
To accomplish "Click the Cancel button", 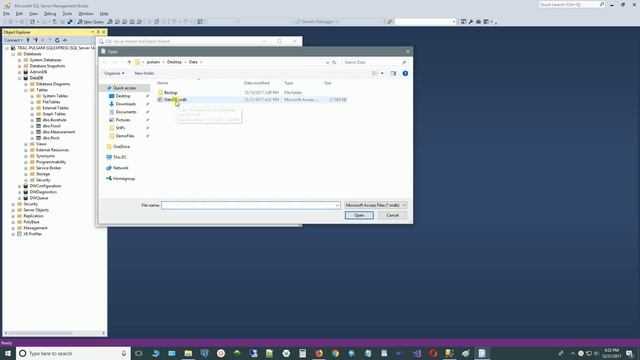I will pos(393,216).
